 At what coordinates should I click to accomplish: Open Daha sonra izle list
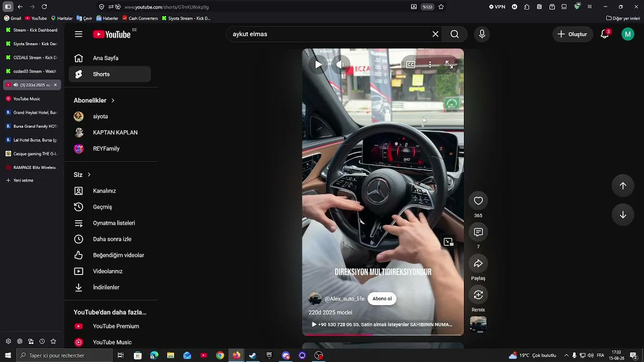(x=110, y=239)
